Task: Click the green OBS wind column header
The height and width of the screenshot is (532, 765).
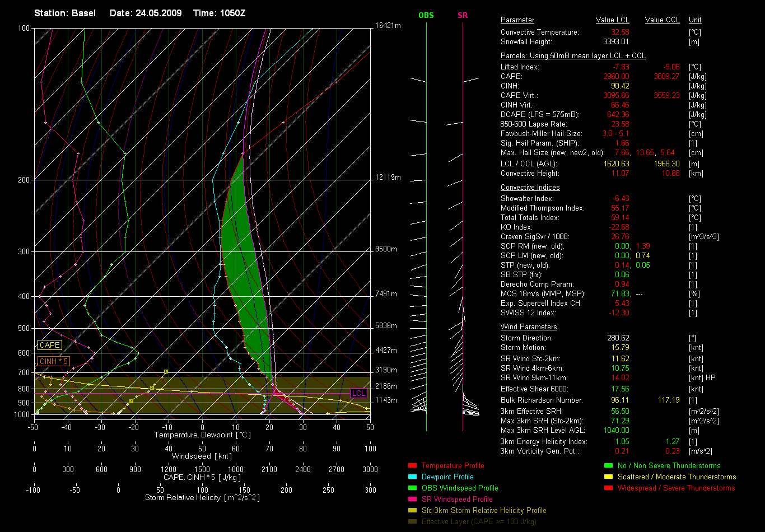Action: click(x=426, y=15)
